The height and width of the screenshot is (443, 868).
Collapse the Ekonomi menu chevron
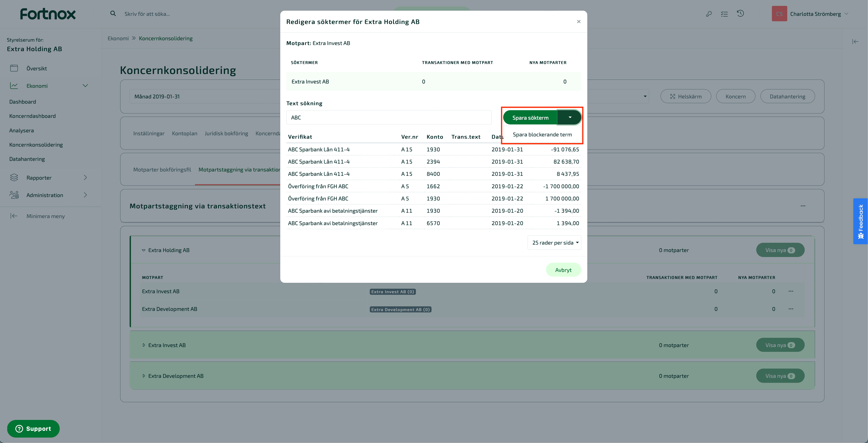pyautogui.click(x=85, y=86)
